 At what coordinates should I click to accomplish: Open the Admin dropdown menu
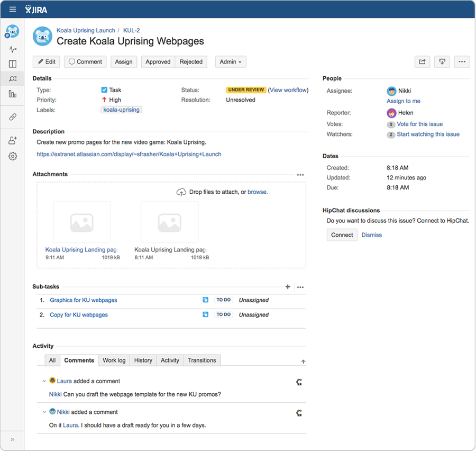coord(230,62)
